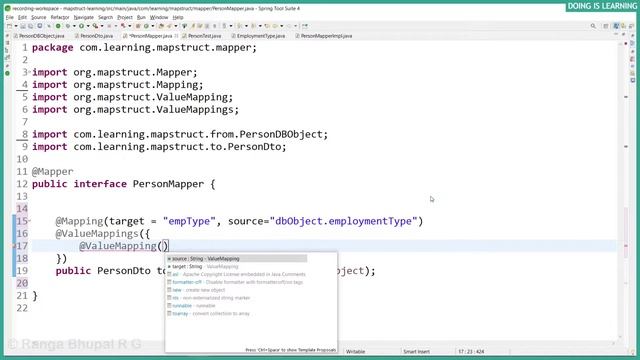The height and width of the screenshot is (360, 640).
Task: Expand the Run dropdown arrow
Action: click(88, 26)
